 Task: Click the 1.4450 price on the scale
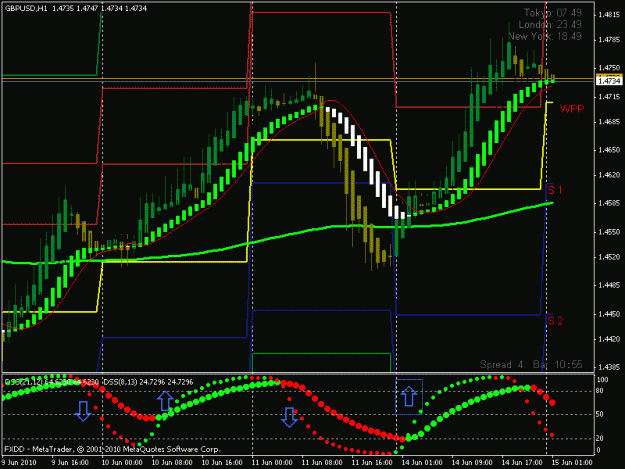(x=609, y=314)
